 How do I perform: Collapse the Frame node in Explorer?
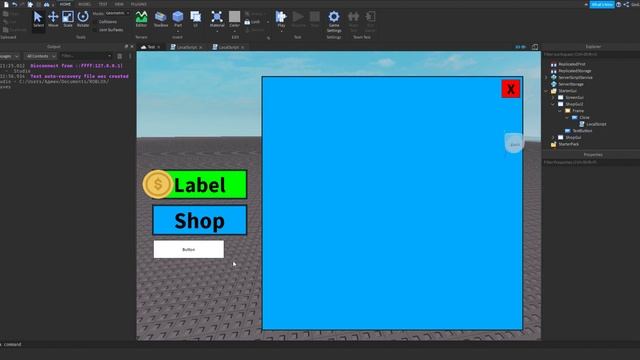560,111
